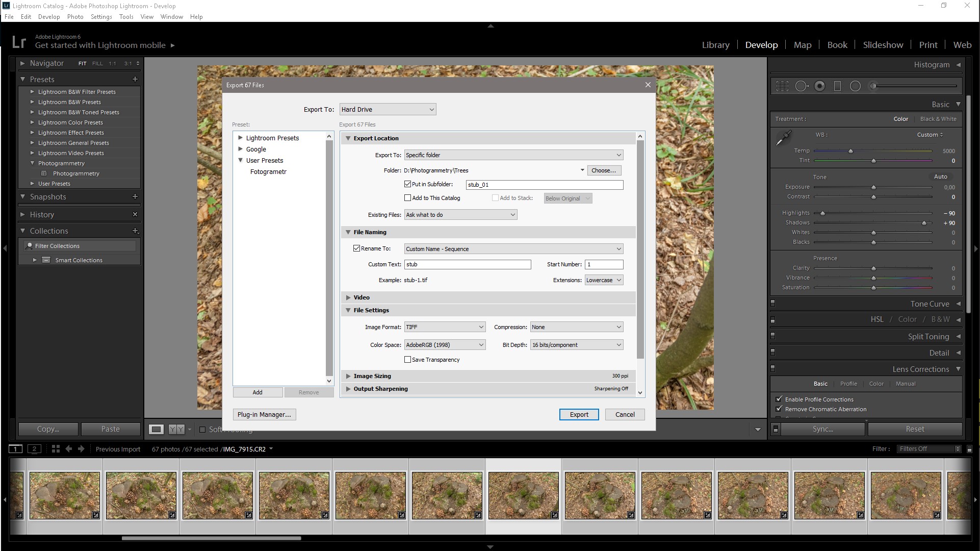
Task: Pick the White Balance eyedropper tool
Action: pyautogui.click(x=783, y=138)
